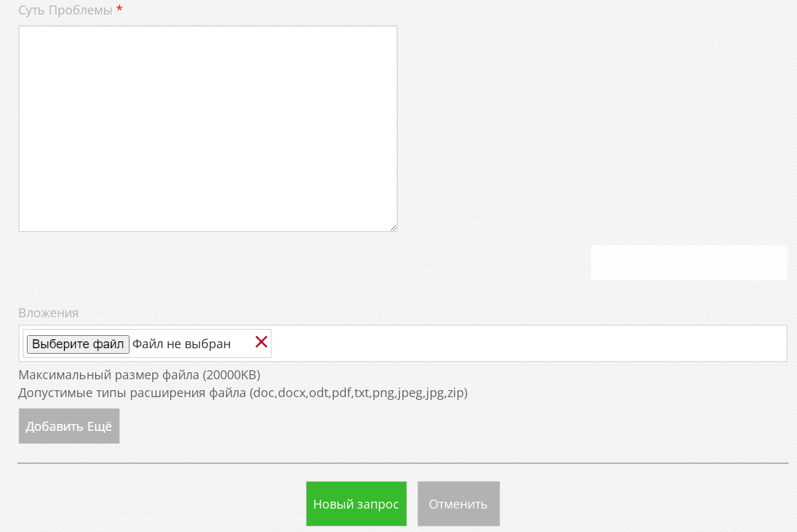
Task: Click the red required asterisk
Action: point(120,10)
